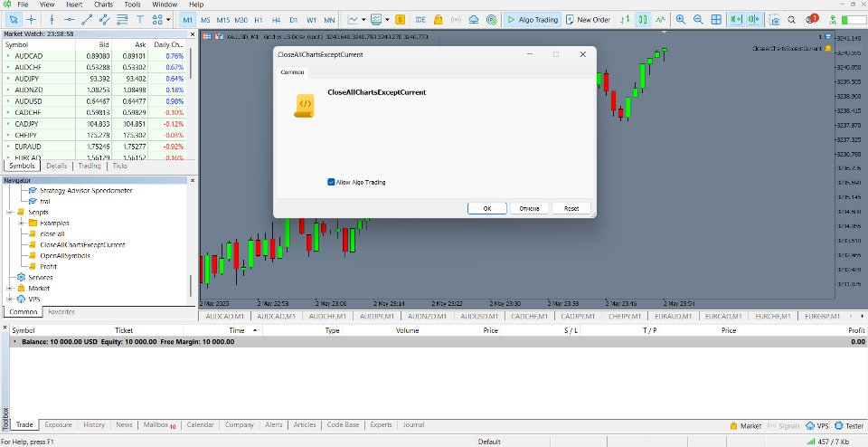
Task: Sort by the Time column header
Action: (x=237, y=330)
